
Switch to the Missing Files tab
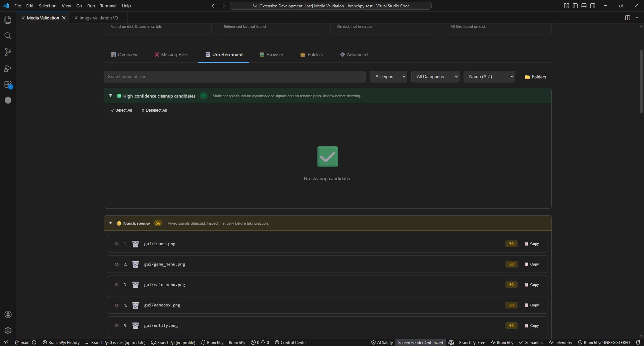coord(171,55)
